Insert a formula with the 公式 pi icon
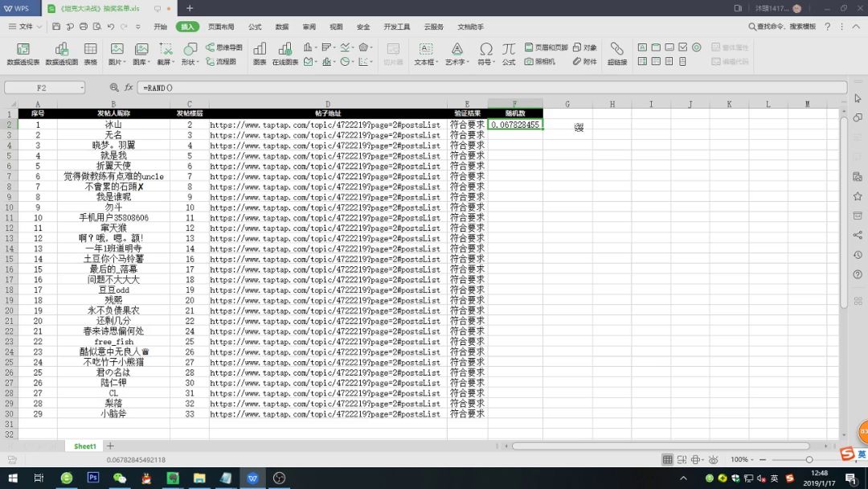Image resolution: width=868 pixels, height=489 pixels. point(509,54)
